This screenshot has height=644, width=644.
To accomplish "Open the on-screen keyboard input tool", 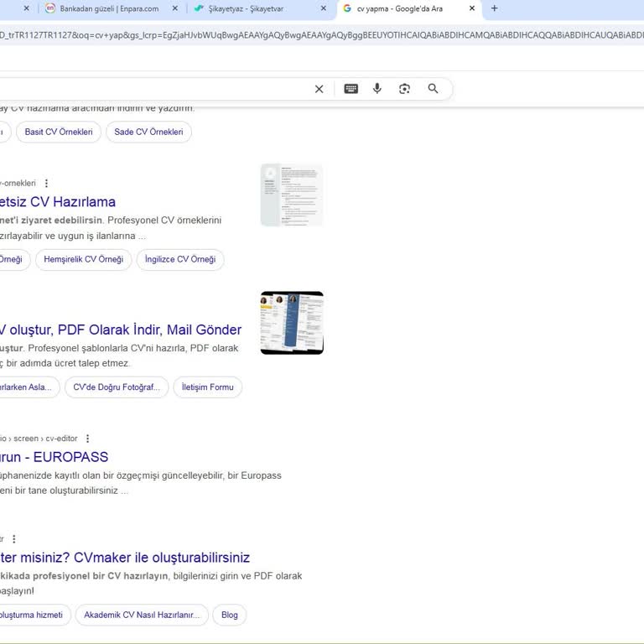I will [x=351, y=89].
